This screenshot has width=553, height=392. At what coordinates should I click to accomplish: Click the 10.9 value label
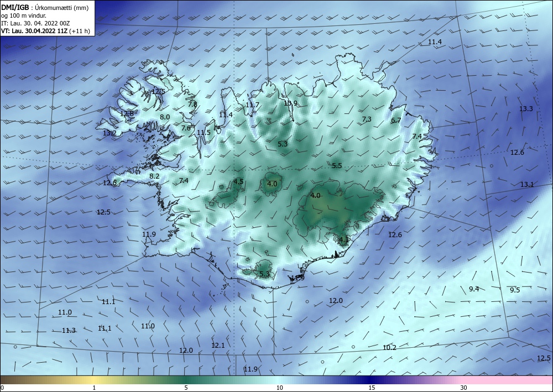[290, 103]
